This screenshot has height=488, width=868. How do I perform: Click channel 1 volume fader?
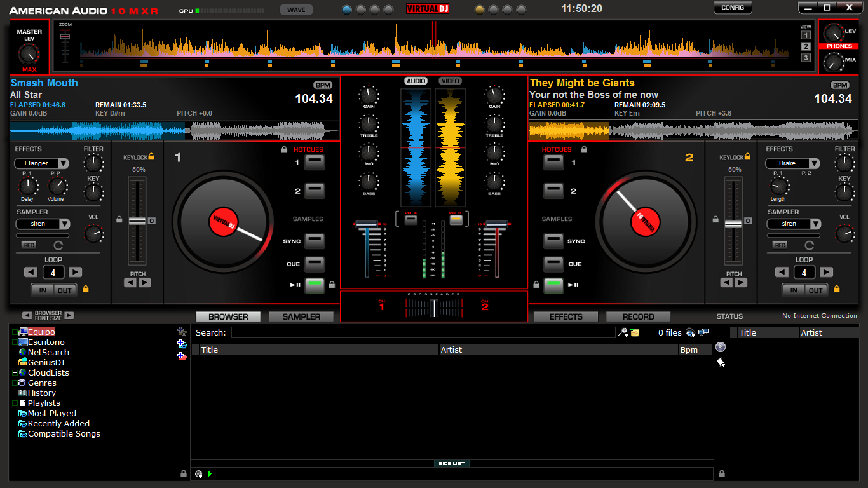point(366,224)
